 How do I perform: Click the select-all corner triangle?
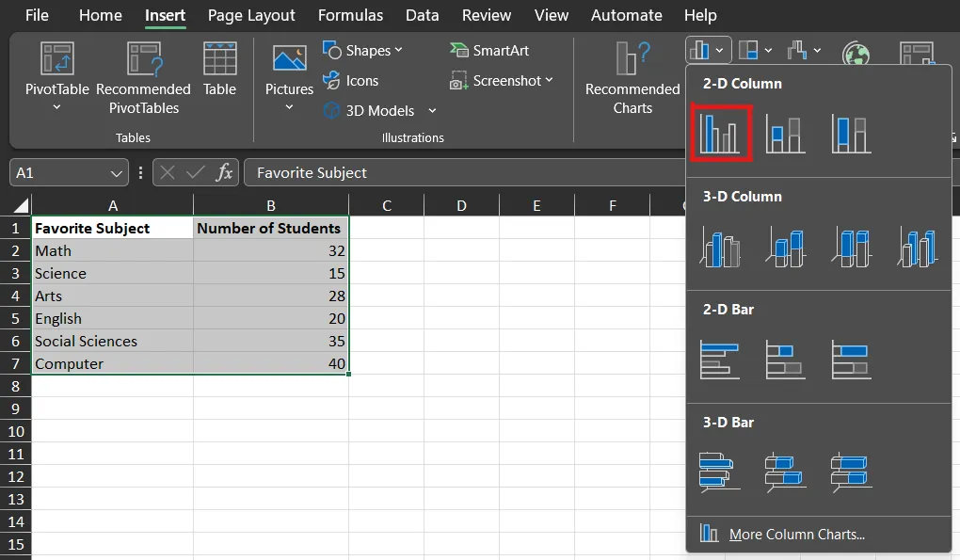pyautogui.click(x=21, y=205)
